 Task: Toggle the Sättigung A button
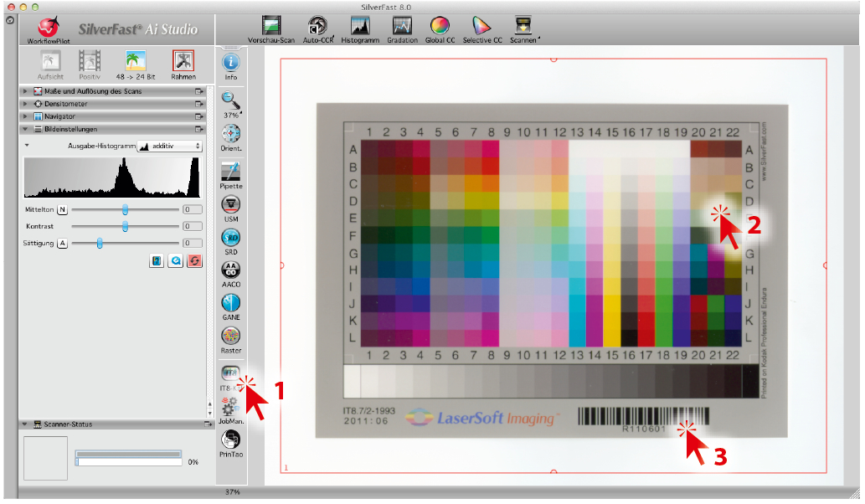62,243
